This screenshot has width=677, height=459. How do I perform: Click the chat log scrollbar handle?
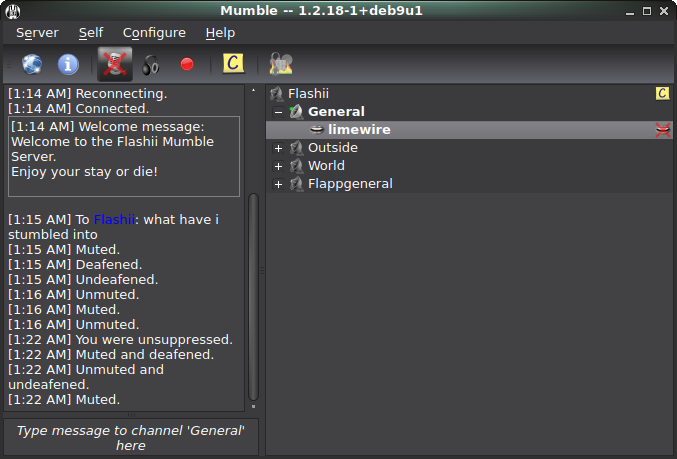tap(253, 297)
